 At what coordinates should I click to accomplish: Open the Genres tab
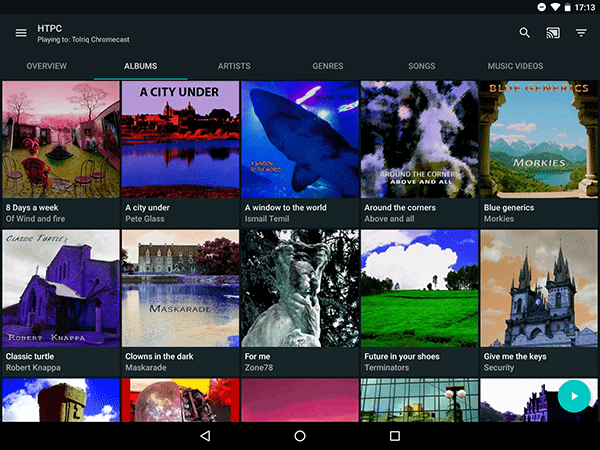pos(328,66)
